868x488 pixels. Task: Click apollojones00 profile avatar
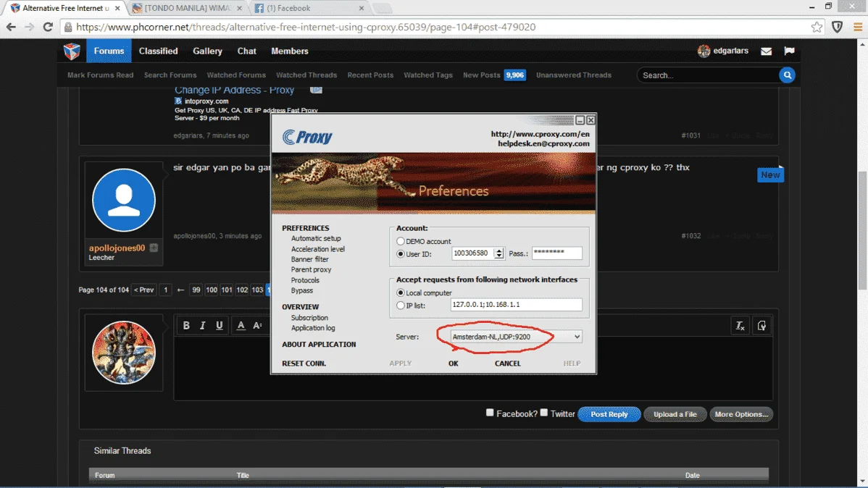click(123, 201)
